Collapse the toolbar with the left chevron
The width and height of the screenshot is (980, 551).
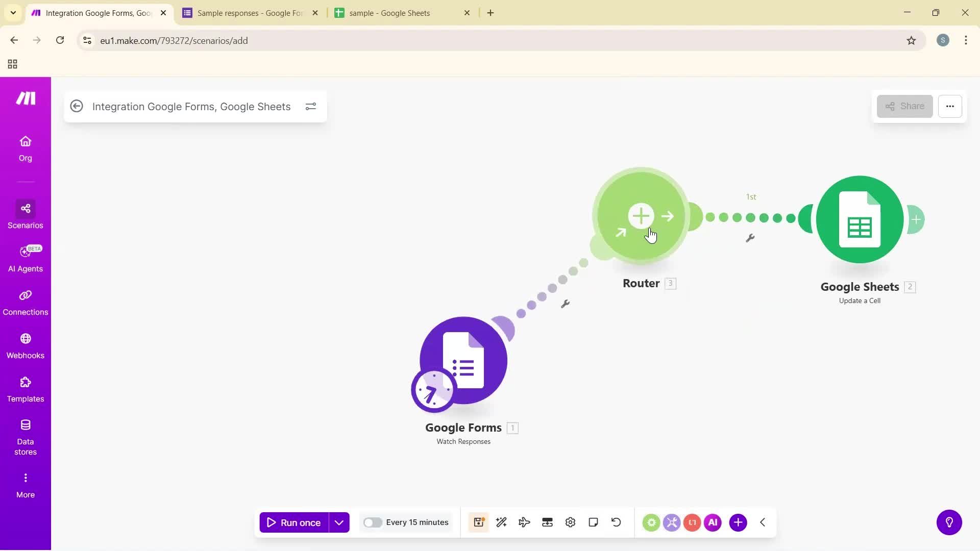point(762,522)
